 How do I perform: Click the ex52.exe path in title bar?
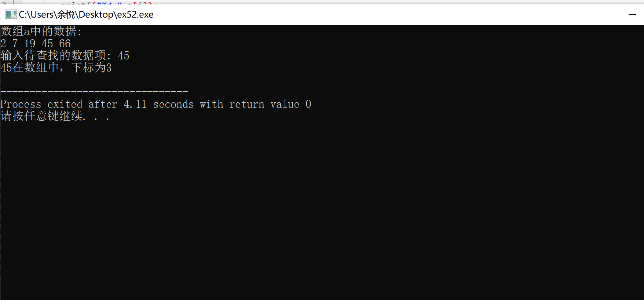(x=86, y=14)
